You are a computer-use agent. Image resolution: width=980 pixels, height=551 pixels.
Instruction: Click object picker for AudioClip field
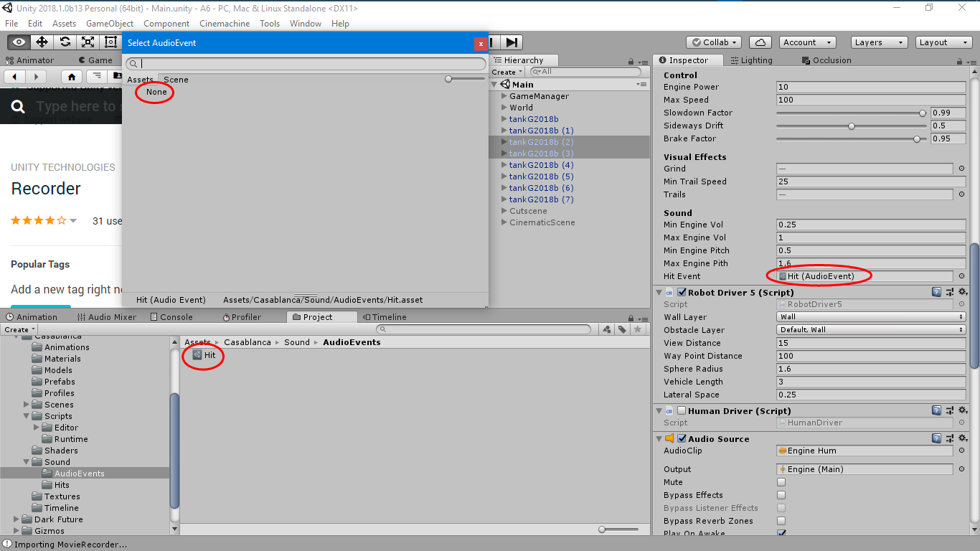tap(961, 451)
